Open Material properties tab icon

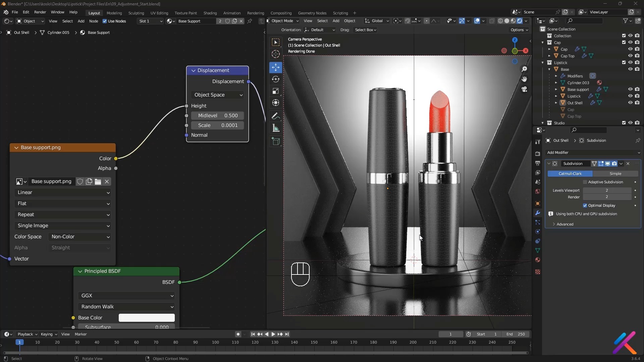[538, 260]
